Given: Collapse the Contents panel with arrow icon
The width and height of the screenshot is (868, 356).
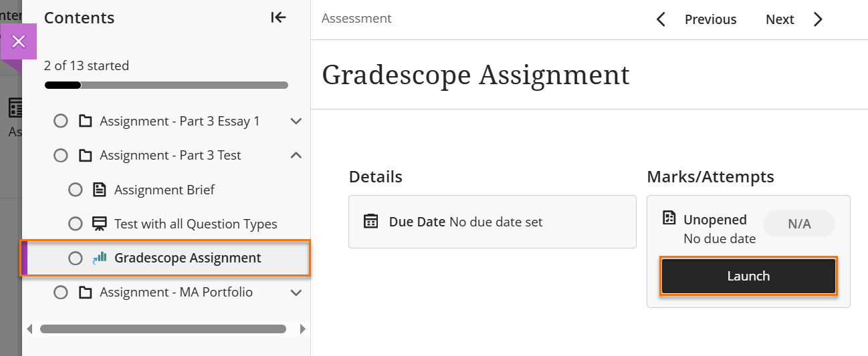Looking at the screenshot, I should click(x=278, y=18).
